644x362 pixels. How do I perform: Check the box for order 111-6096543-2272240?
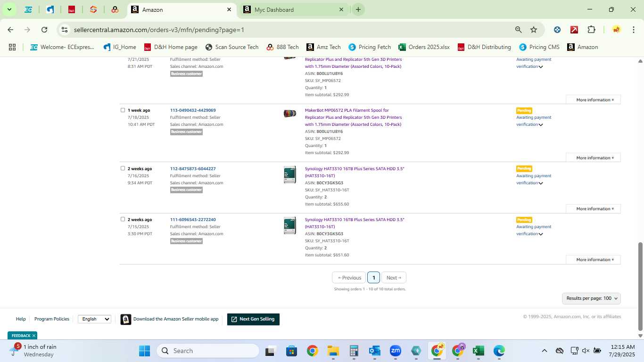pos(123,219)
